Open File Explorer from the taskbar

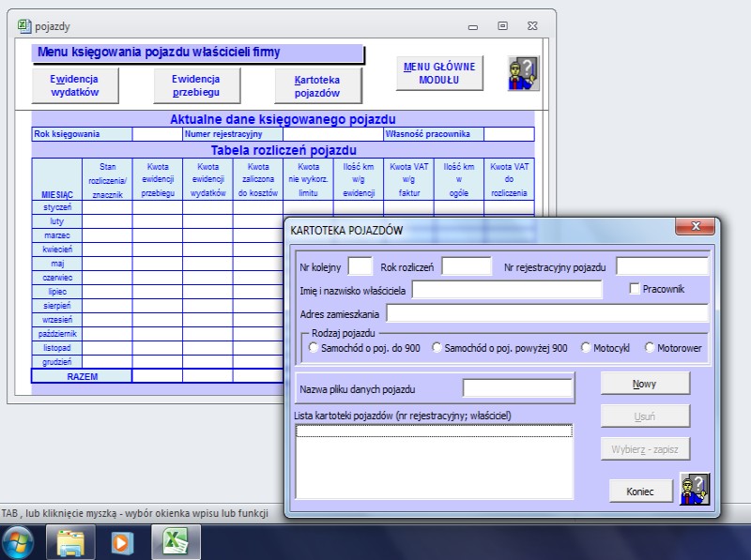(x=71, y=542)
